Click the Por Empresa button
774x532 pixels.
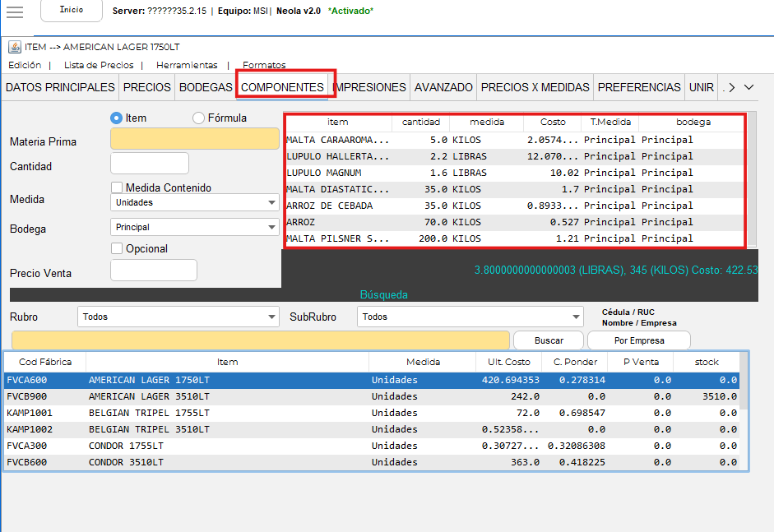tap(639, 340)
